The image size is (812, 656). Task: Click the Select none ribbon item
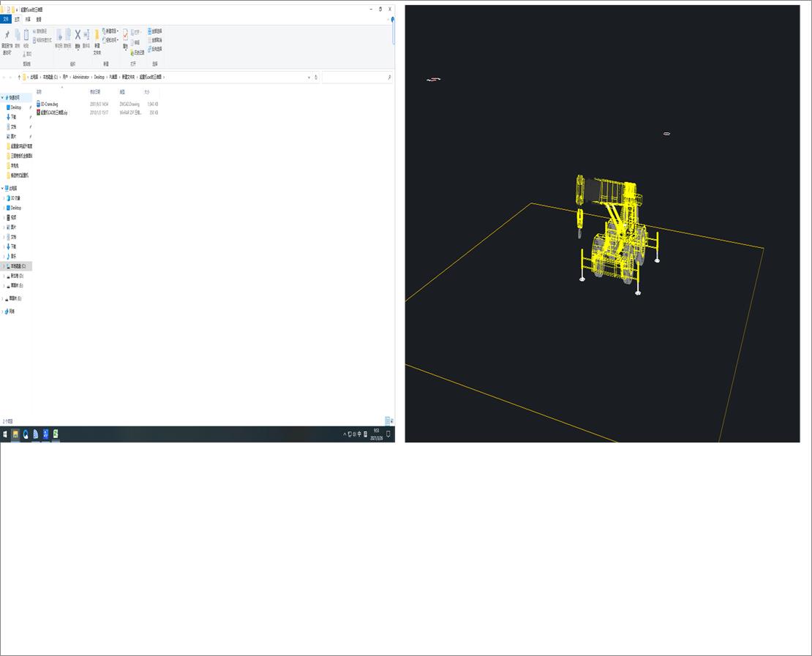(155, 40)
